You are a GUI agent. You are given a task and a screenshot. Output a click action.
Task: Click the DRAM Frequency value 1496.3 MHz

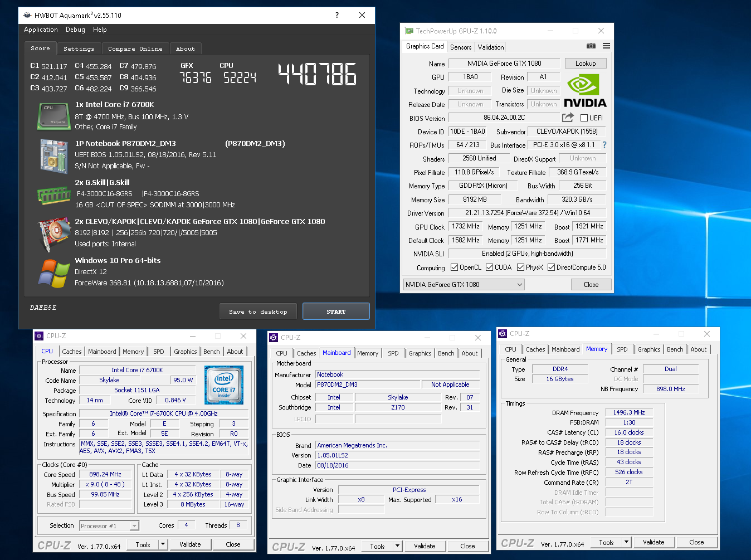click(629, 413)
